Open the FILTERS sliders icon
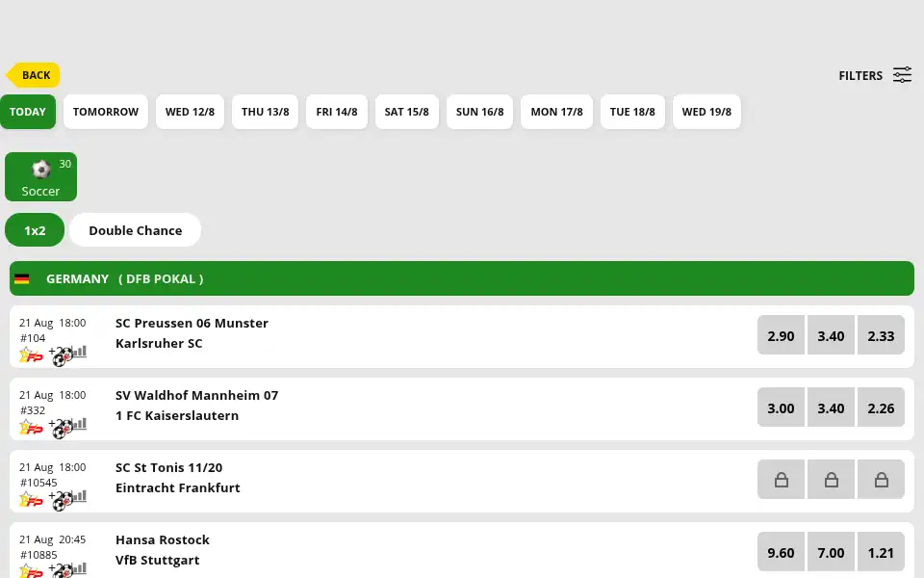Screen dimensions: 924x578 click(x=902, y=75)
